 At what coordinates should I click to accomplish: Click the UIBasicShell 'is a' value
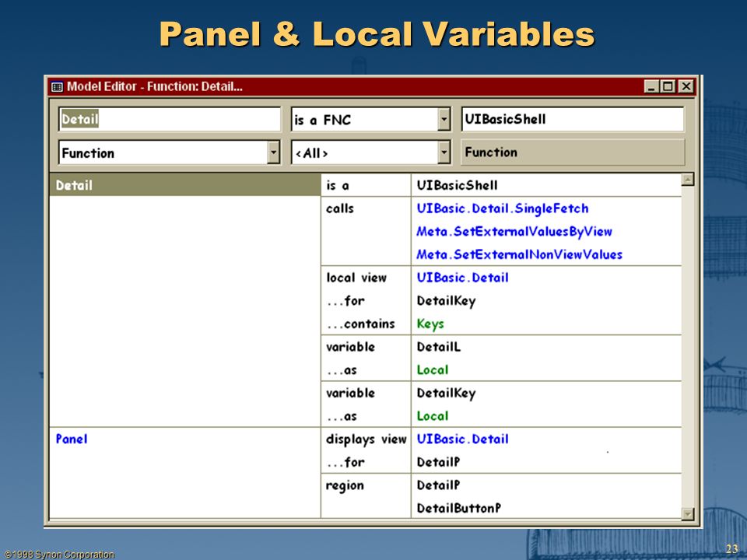coord(457,185)
